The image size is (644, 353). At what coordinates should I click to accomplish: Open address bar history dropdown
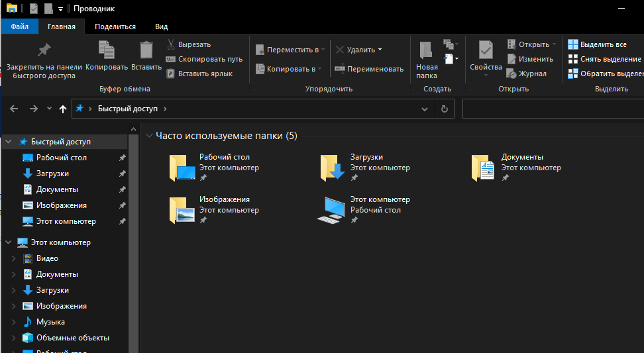[425, 109]
